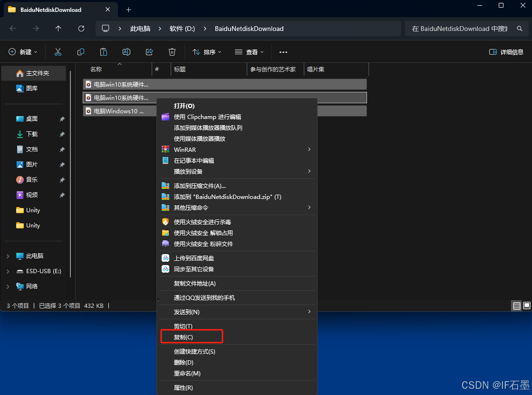Click 软件 (D:) breadcrumb
Viewport: 532px width, 395px height.
182,29
